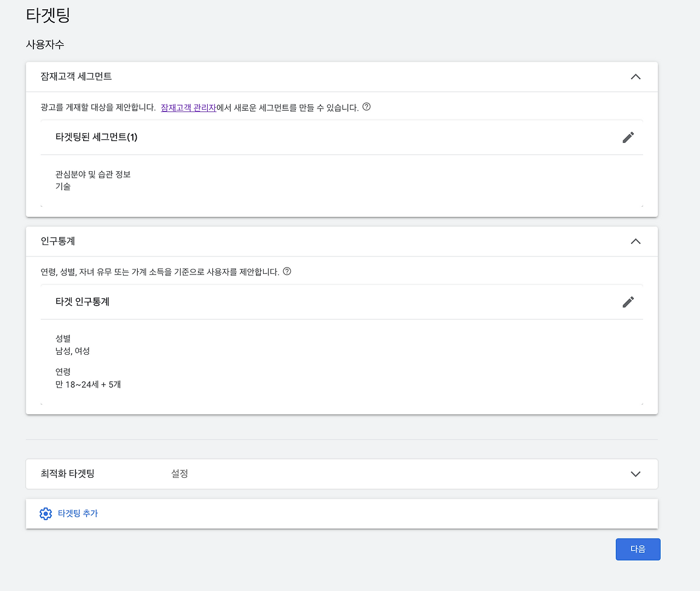
Task: Collapse the 잠재고객 세그먼트 section chevron
Action: pyautogui.click(x=635, y=77)
